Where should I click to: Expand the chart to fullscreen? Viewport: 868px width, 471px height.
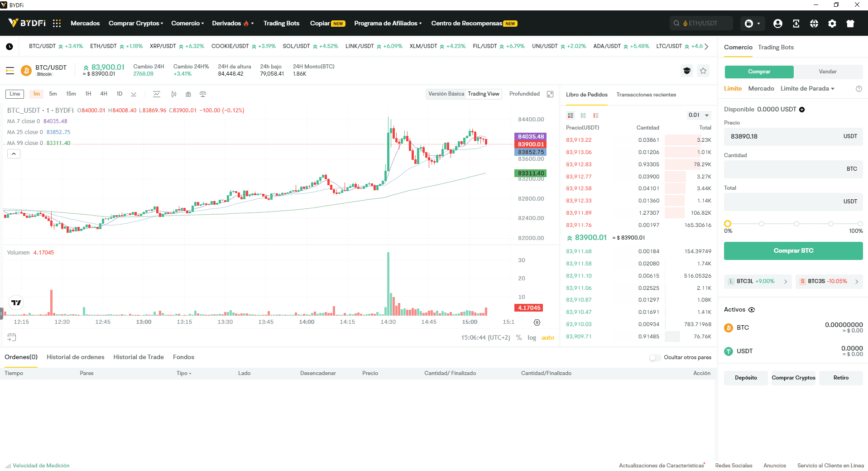pos(550,94)
